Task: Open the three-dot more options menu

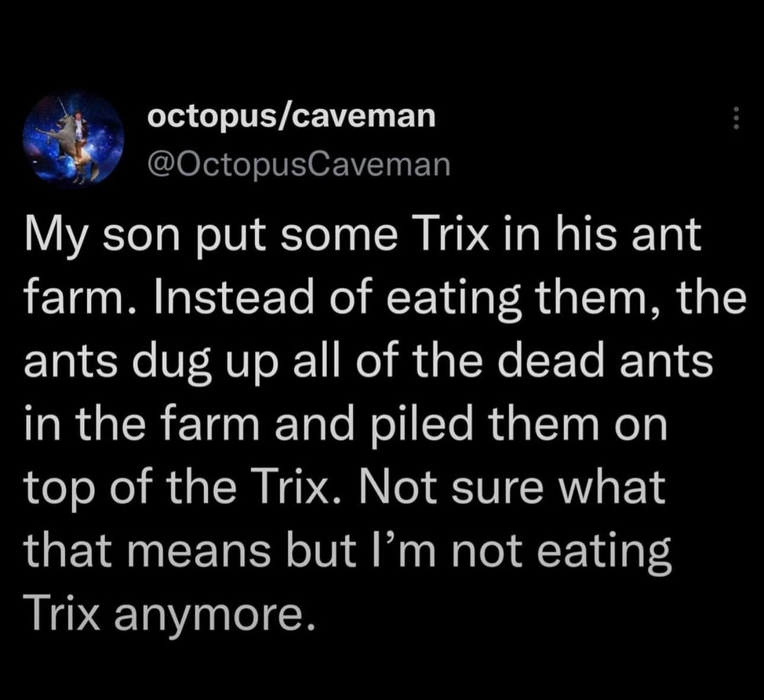Action: (736, 118)
